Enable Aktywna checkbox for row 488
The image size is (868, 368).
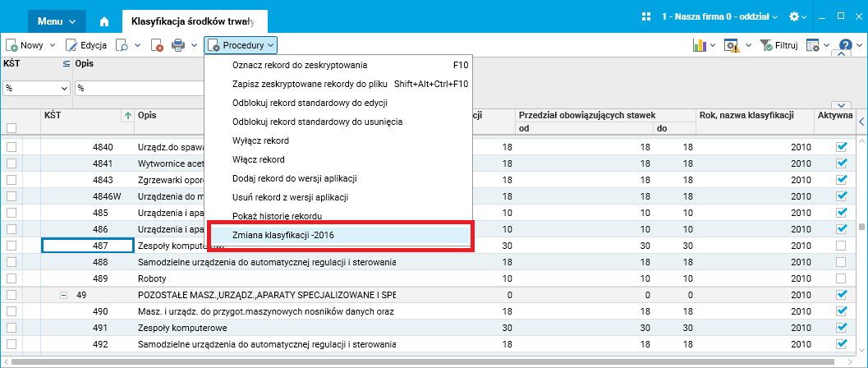[841, 262]
